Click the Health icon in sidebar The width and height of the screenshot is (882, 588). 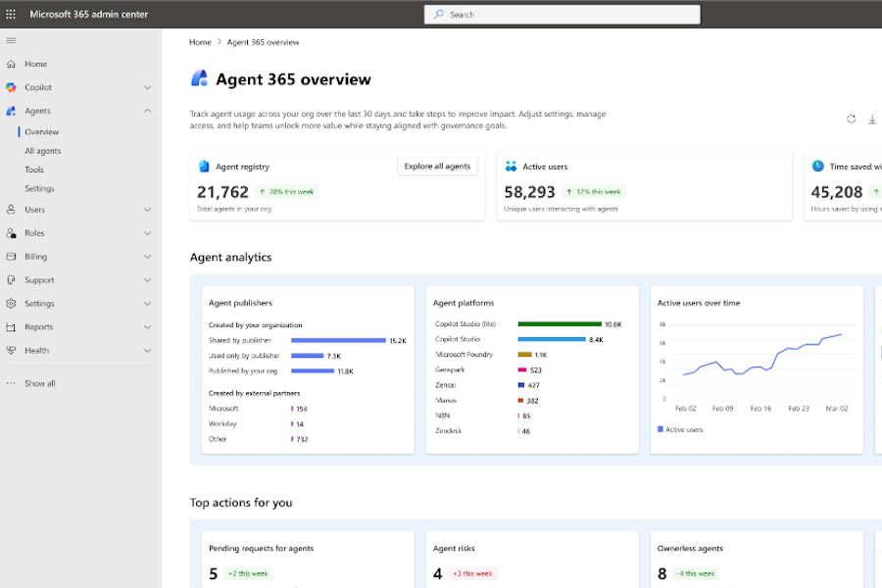pos(11,351)
